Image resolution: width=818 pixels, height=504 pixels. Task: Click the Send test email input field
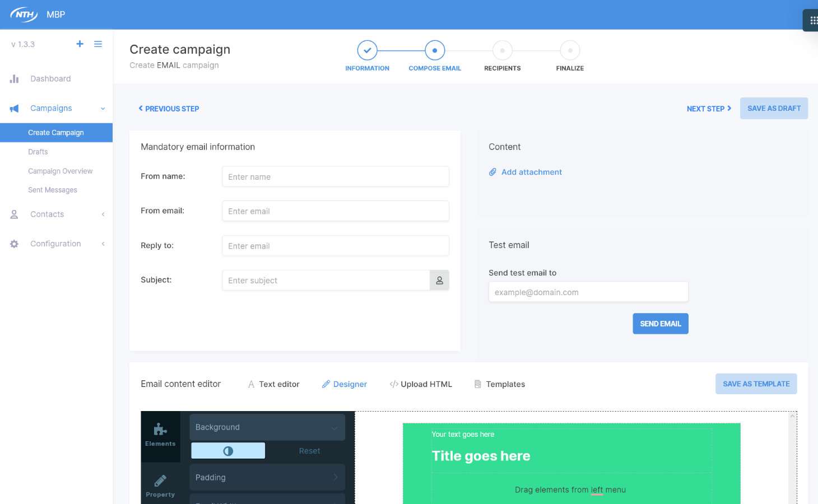click(x=588, y=292)
